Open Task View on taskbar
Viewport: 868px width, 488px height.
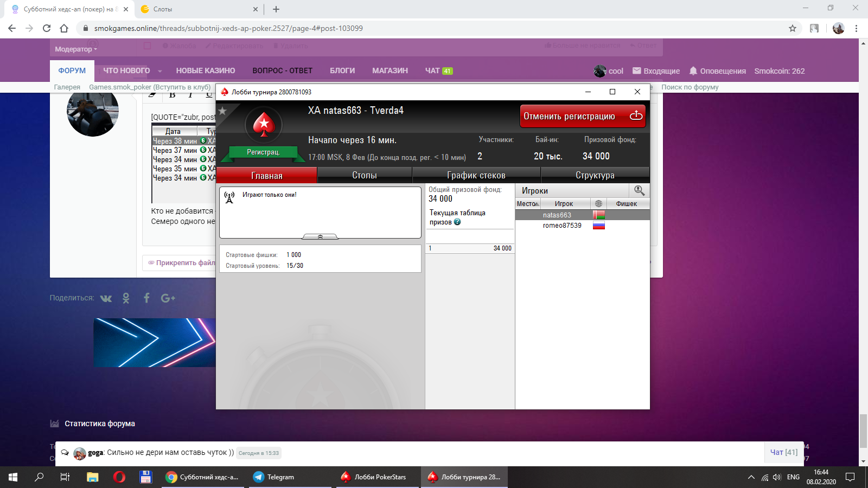(65, 477)
